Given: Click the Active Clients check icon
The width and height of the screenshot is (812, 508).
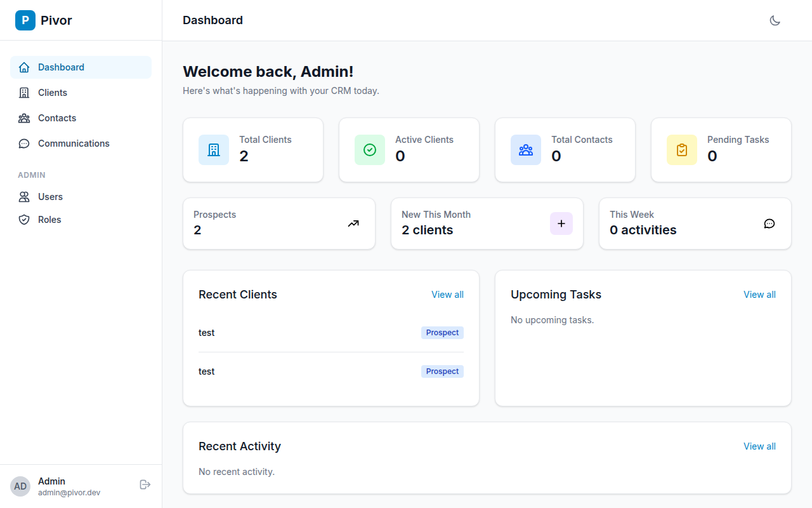Looking at the screenshot, I should [x=369, y=150].
